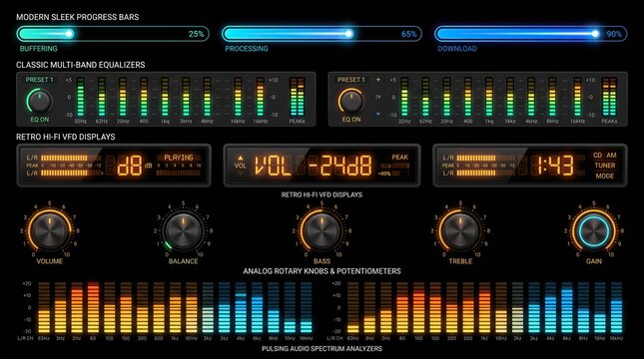This screenshot has width=644, height=359.
Task: Click the PEAKs meter in the left equalizer
Action: [x=297, y=97]
